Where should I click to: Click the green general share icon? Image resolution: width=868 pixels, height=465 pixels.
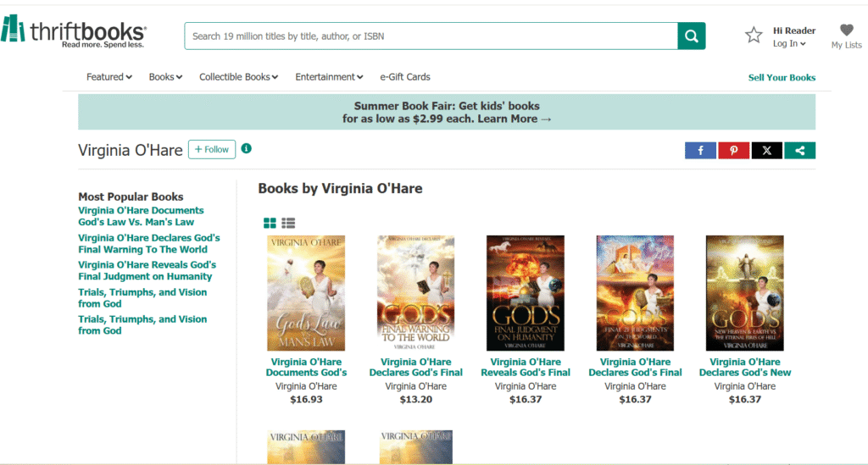(x=799, y=150)
